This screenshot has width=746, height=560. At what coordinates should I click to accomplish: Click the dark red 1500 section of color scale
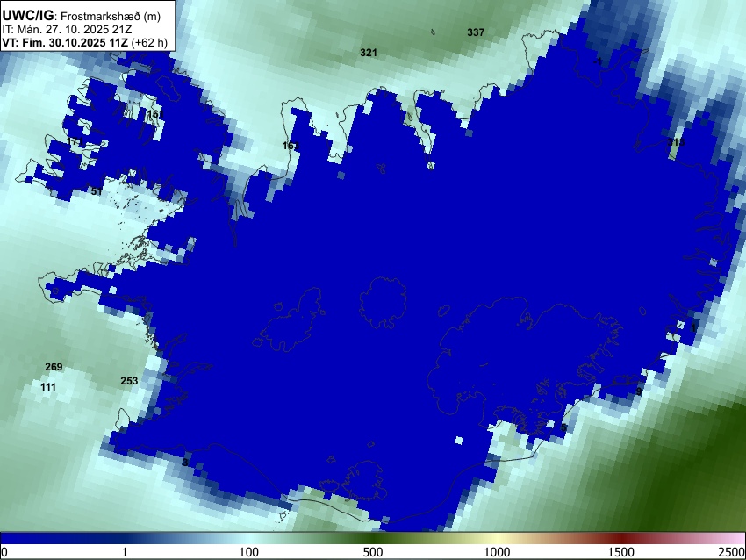tap(620, 538)
